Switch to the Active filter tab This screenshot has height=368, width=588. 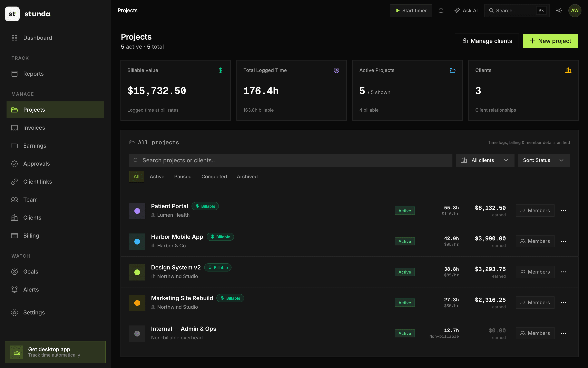(157, 176)
